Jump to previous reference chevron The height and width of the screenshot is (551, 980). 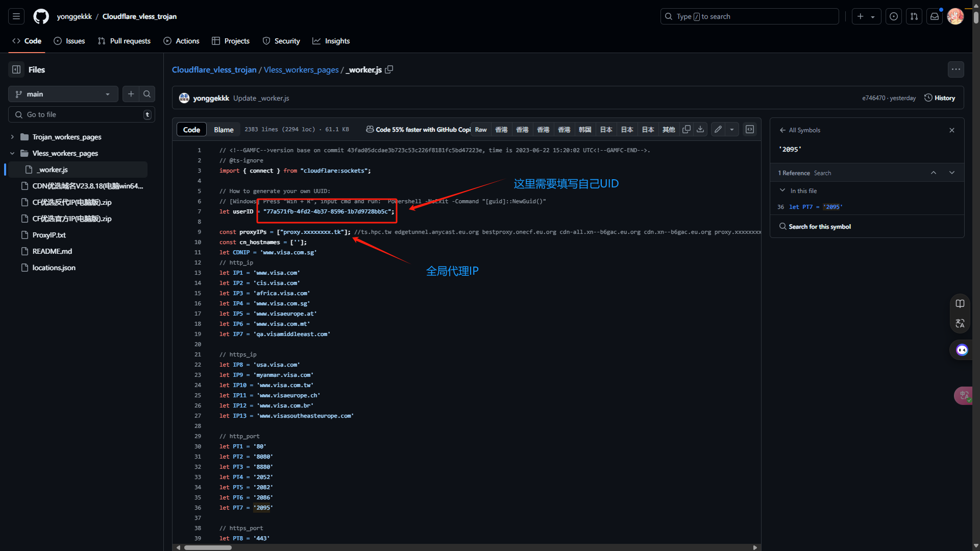pos(934,173)
